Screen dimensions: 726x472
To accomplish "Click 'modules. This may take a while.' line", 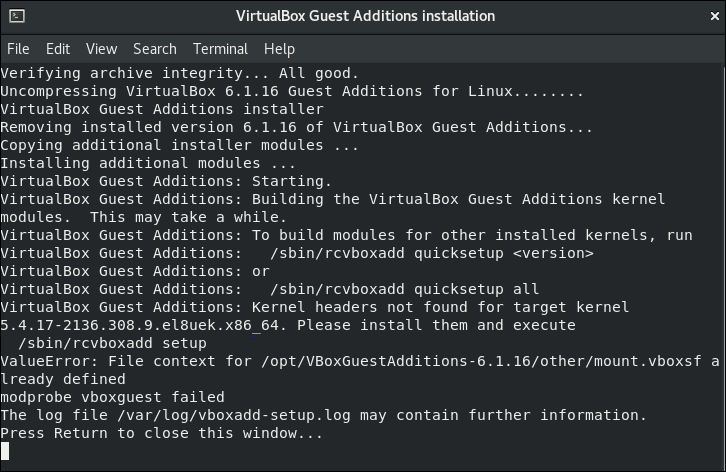I will (x=144, y=217).
